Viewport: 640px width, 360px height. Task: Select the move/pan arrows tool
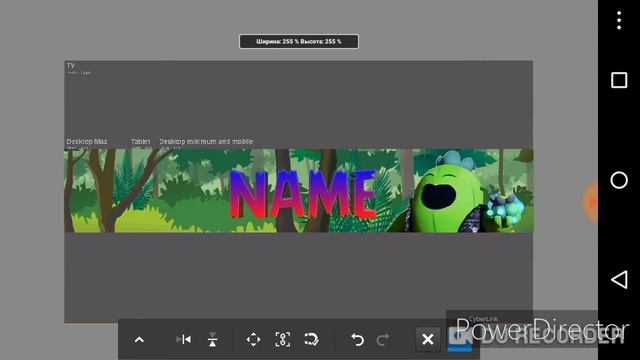253,339
